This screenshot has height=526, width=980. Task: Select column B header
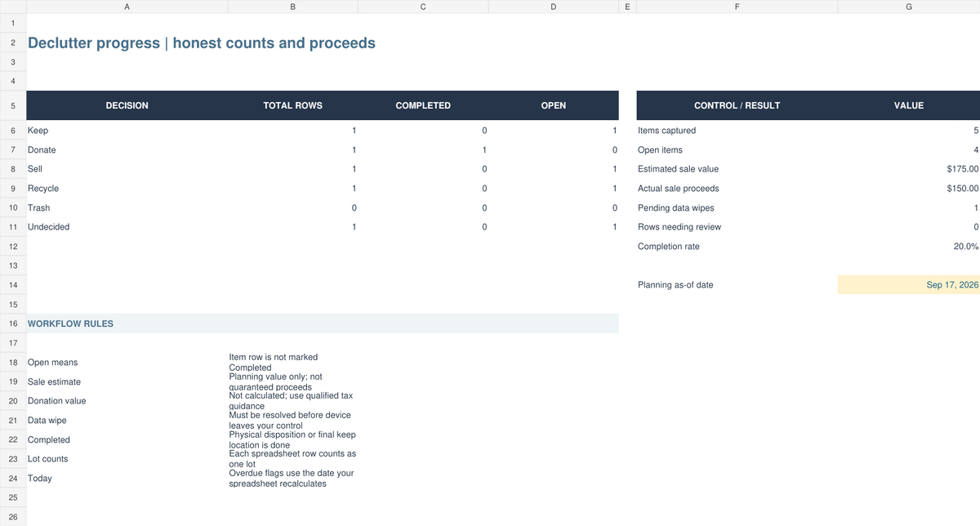(292, 7)
